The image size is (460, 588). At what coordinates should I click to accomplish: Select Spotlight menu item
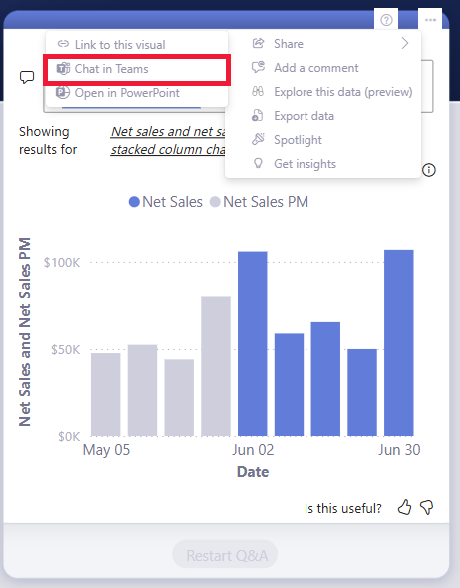coord(323,140)
